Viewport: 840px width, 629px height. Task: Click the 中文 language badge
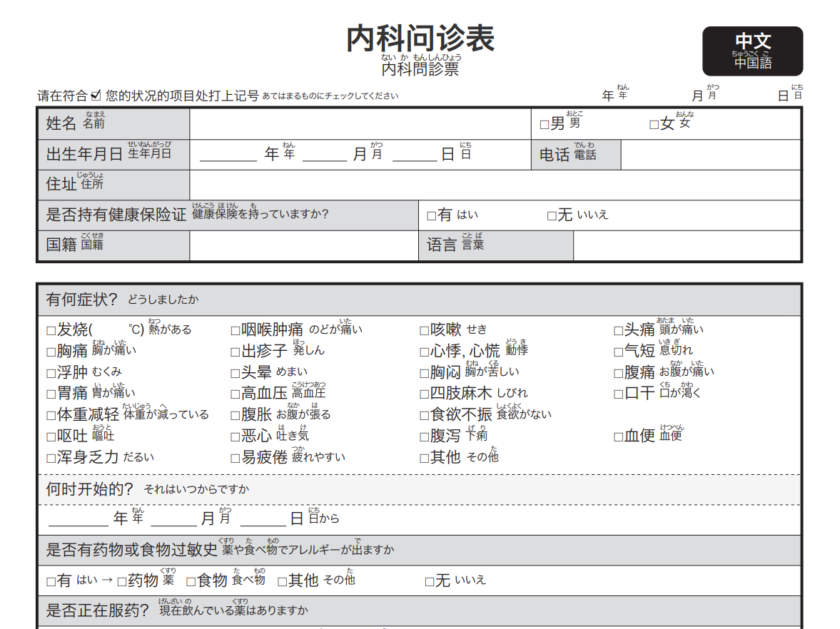pos(752,51)
